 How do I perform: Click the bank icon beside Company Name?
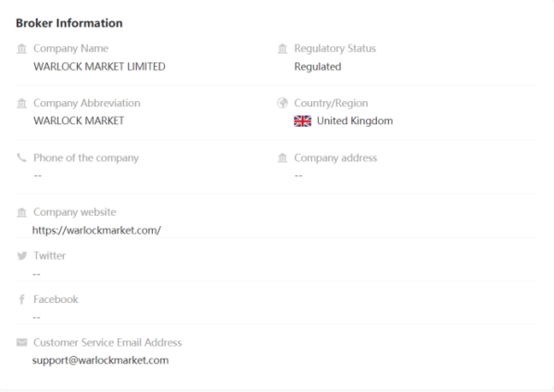pos(22,48)
